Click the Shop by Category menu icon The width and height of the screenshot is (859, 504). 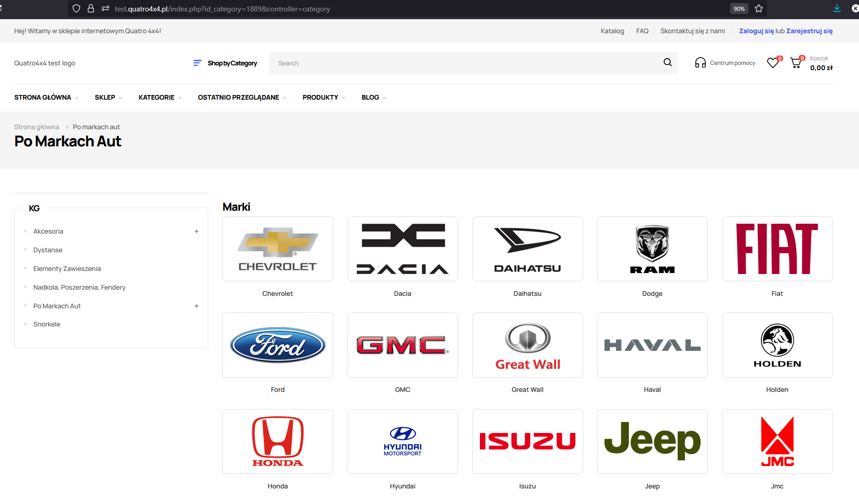(197, 63)
